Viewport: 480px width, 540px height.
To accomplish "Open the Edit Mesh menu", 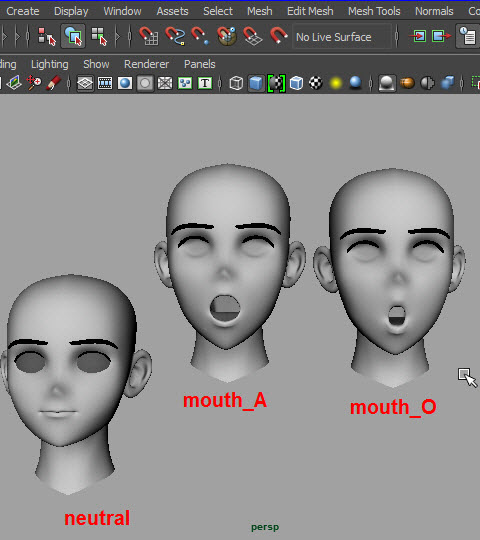I will point(310,11).
